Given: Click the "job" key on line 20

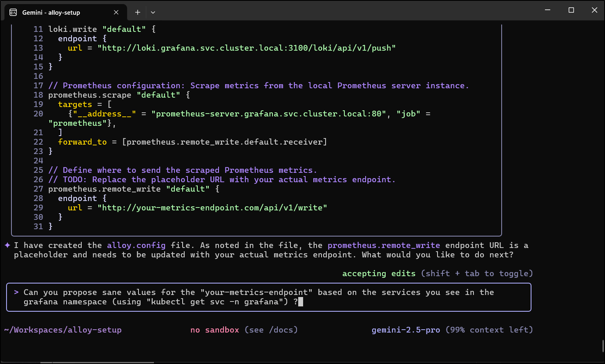Looking at the screenshot, I should click(x=408, y=114).
